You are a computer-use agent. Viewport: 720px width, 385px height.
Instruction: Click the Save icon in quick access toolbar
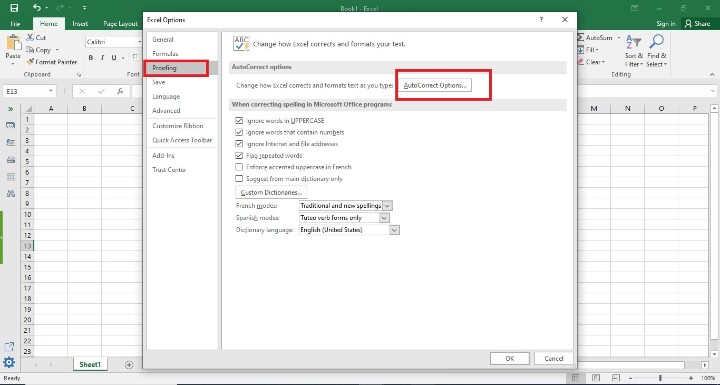coord(14,8)
